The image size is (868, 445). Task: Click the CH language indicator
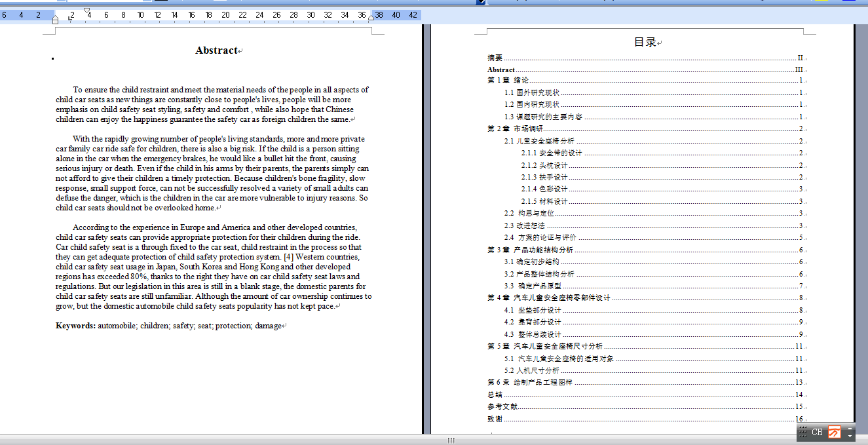817,433
